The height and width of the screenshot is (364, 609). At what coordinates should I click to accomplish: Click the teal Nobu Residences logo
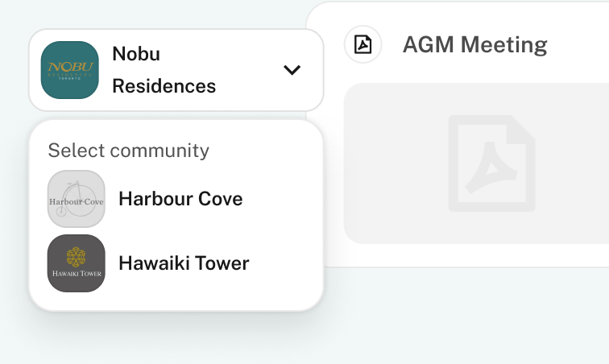[69, 70]
